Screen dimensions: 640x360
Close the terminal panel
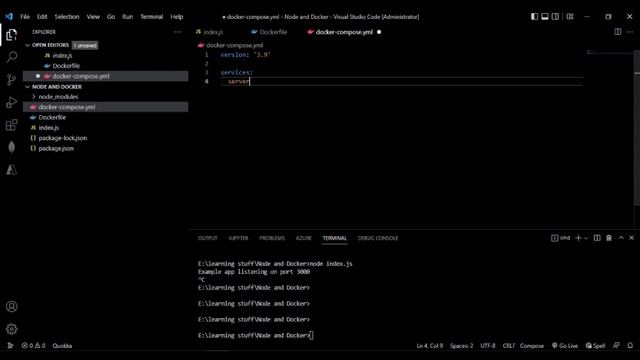(x=631, y=238)
